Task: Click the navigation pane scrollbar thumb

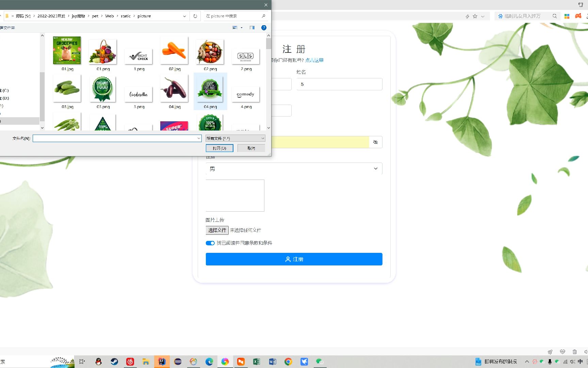Action: coord(42,97)
